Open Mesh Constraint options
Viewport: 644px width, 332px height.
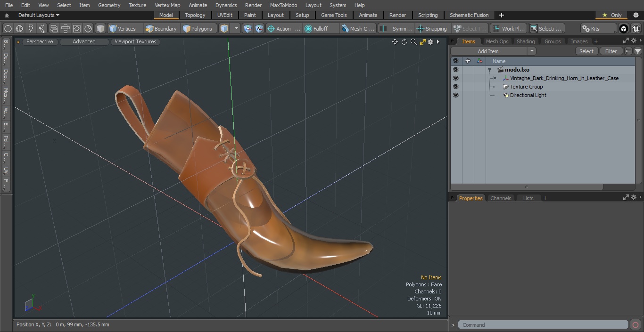click(358, 29)
